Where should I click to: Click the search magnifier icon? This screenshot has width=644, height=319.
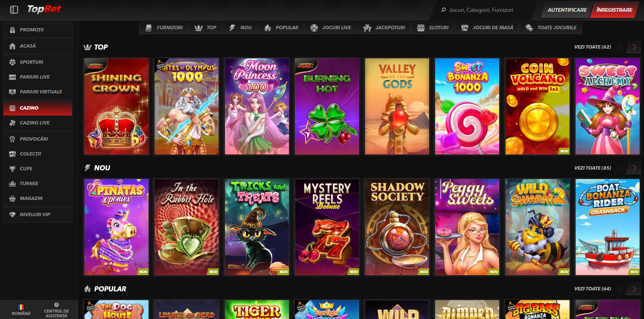tap(443, 10)
